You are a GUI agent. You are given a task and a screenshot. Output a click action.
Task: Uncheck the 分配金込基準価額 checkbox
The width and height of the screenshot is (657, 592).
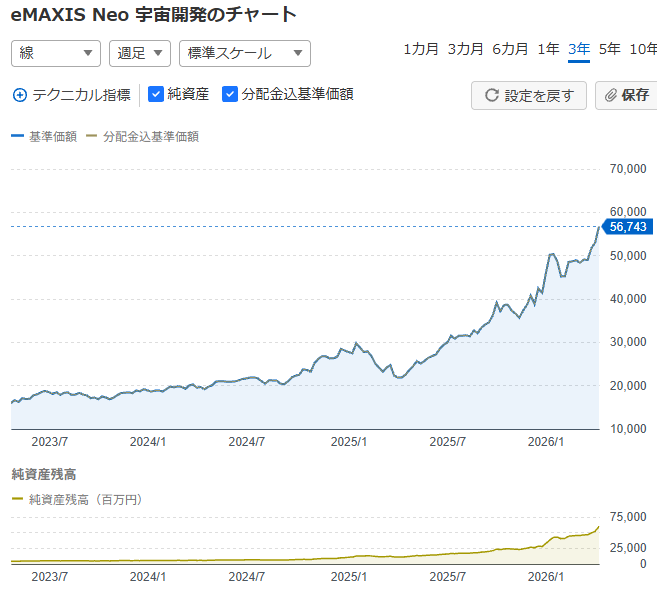coord(230,94)
